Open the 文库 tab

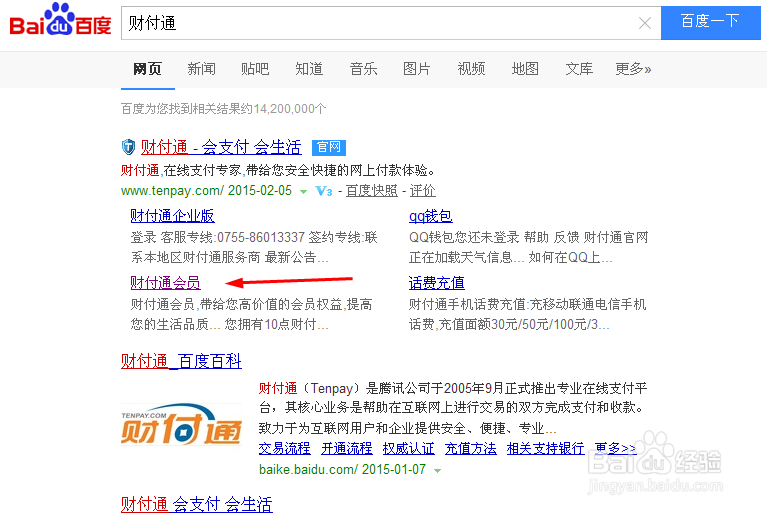click(x=579, y=69)
